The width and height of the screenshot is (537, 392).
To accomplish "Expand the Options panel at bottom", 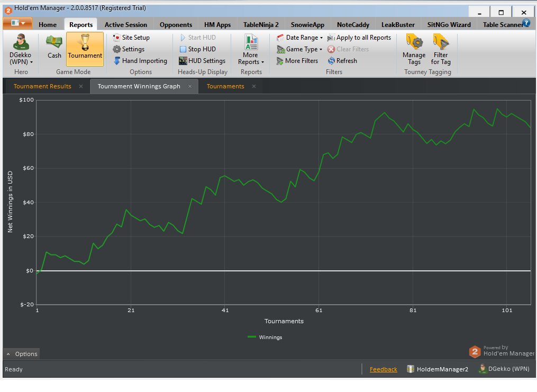I will pos(22,354).
